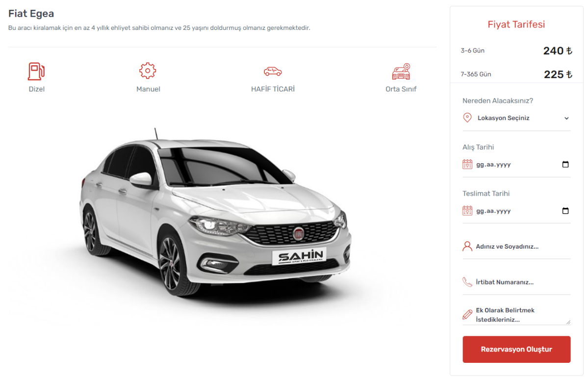Expand location list via chevron arrow
588x380 pixels.
566,118
